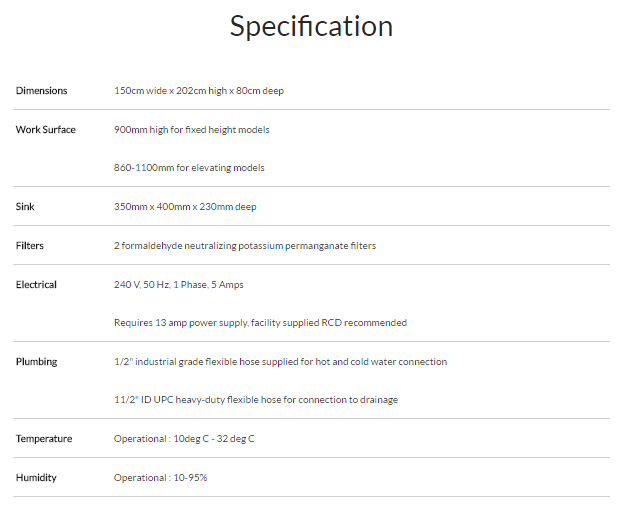Click the 350mm x 400mm sink size text

click(185, 207)
